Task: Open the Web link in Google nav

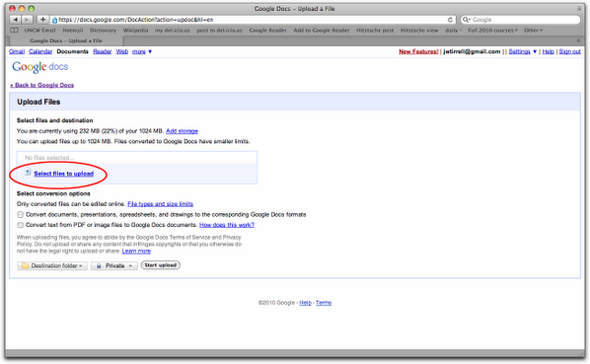Action: point(122,51)
